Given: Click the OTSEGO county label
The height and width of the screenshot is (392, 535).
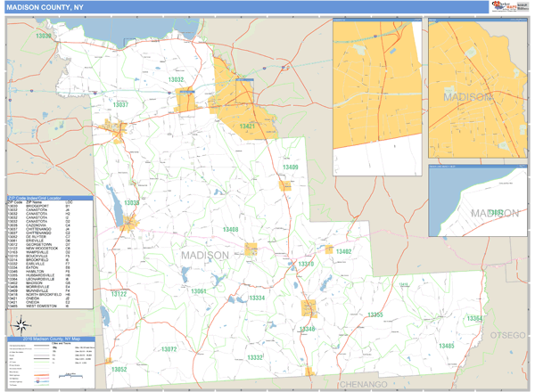Looking at the screenshot, I should [510, 334].
